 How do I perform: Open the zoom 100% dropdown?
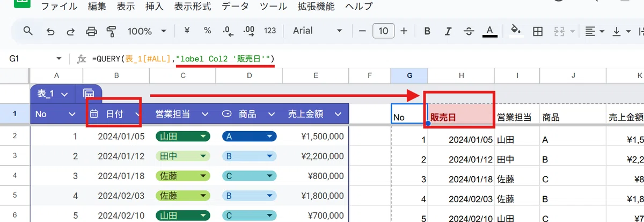(147, 31)
